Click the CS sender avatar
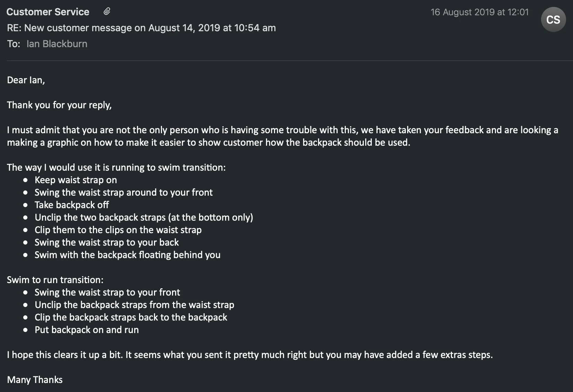This screenshot has height=392, width=573. (x=553, y=19)
